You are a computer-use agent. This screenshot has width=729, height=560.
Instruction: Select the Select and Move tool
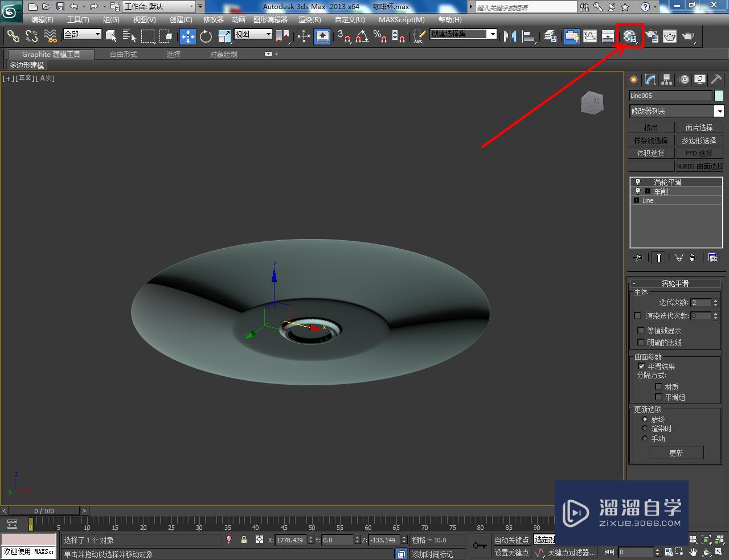click(187, 36)
